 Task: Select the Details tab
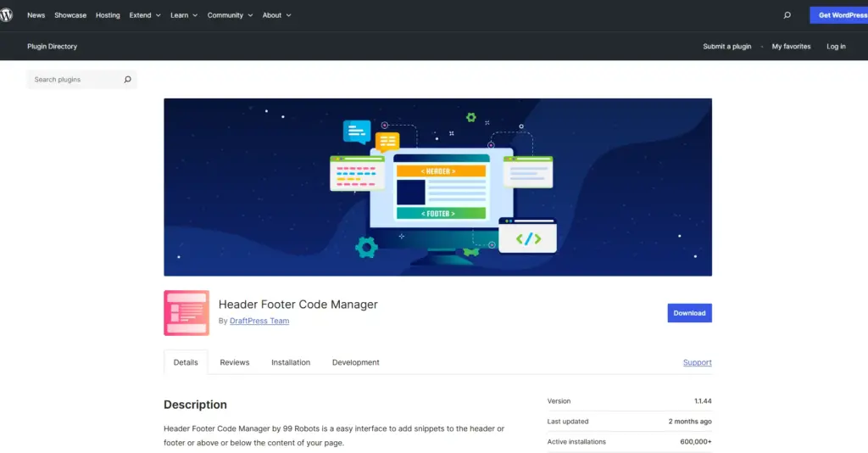186,362
